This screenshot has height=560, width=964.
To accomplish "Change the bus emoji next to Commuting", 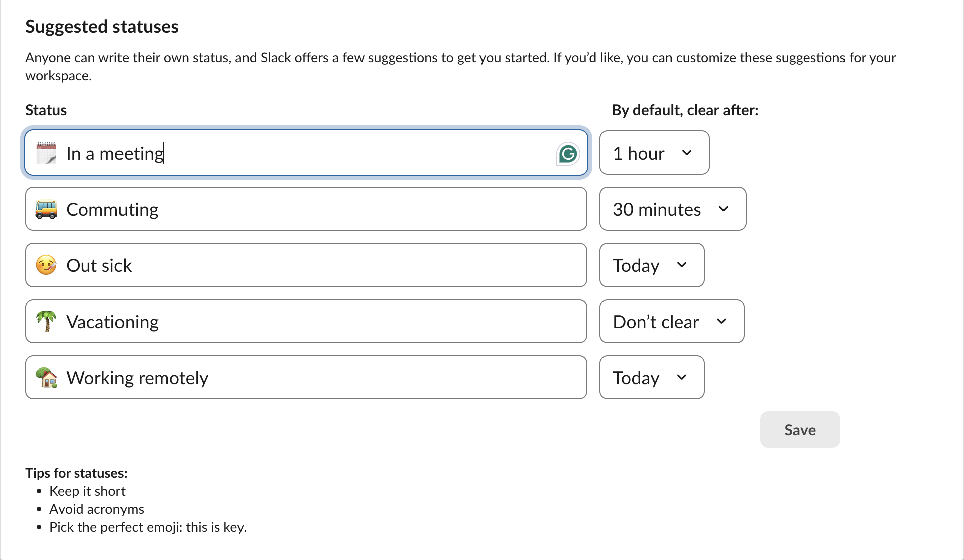I will (46, 209).
